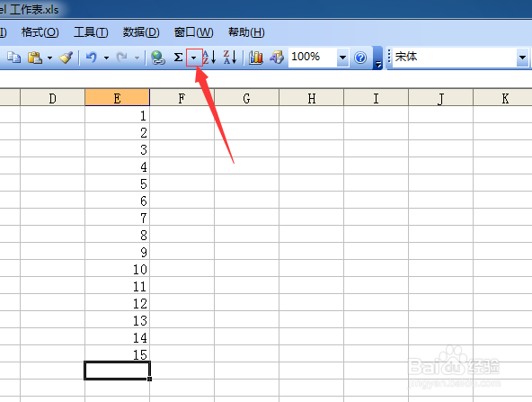Viewport: 532px width, 402px height.
Task: Click the cell containing 7
Action: 117,218
